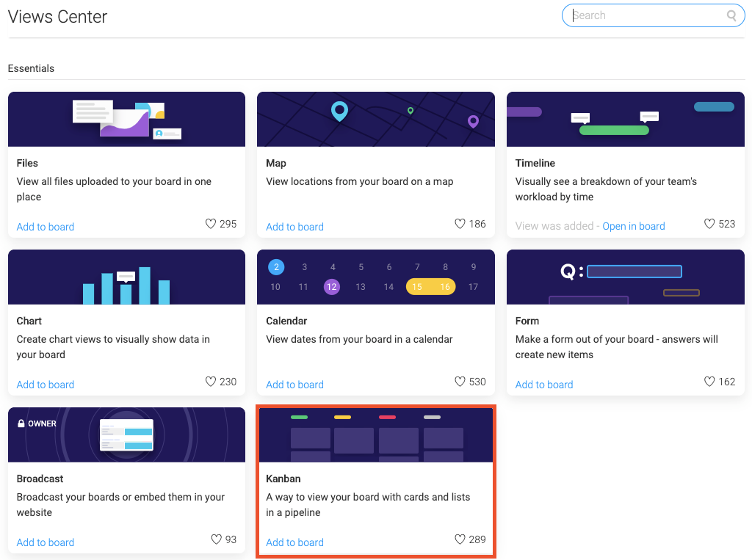Like the Timeline view heart icon

(709, 224)
